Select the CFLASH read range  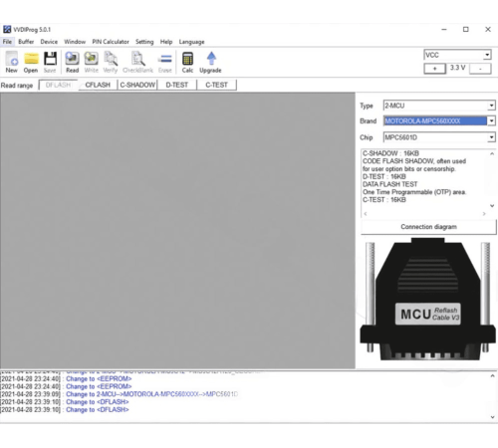pyautogui.click(x=98, y=85)
